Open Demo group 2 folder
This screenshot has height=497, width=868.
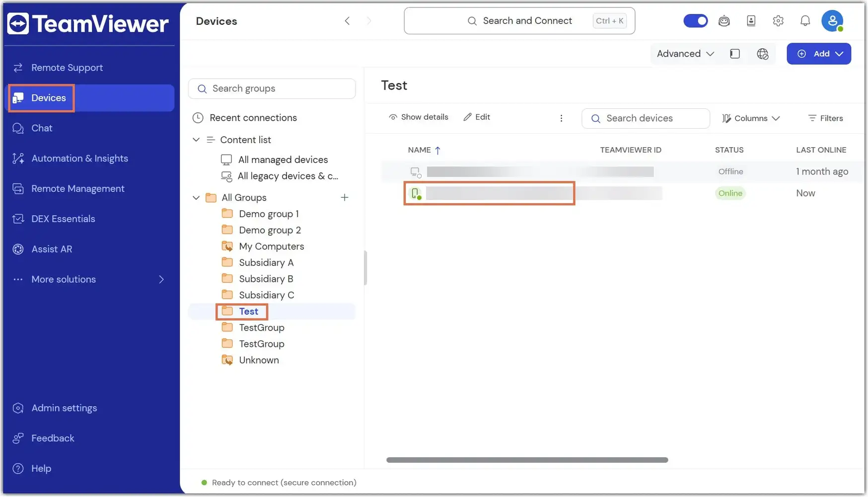point(270,230)
